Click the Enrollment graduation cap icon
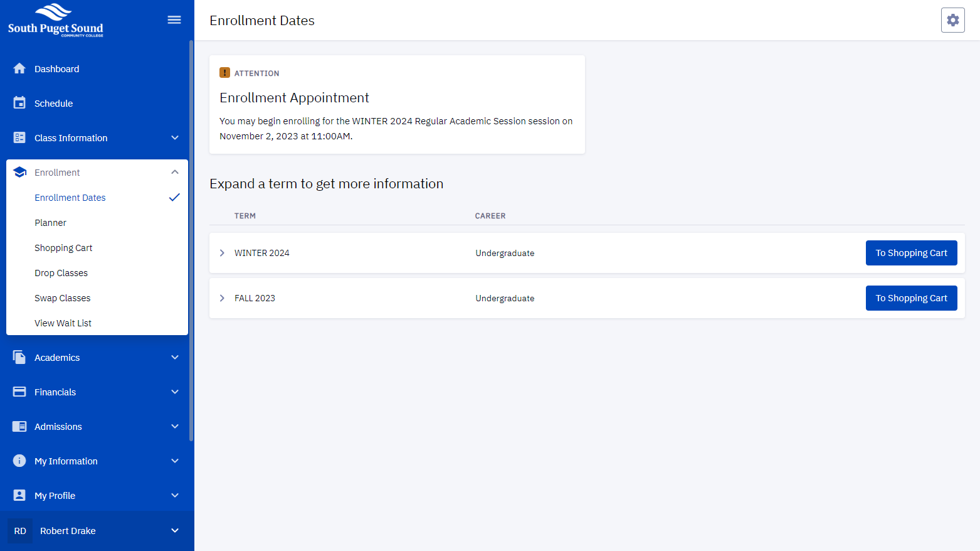 (x=19, y=172)
